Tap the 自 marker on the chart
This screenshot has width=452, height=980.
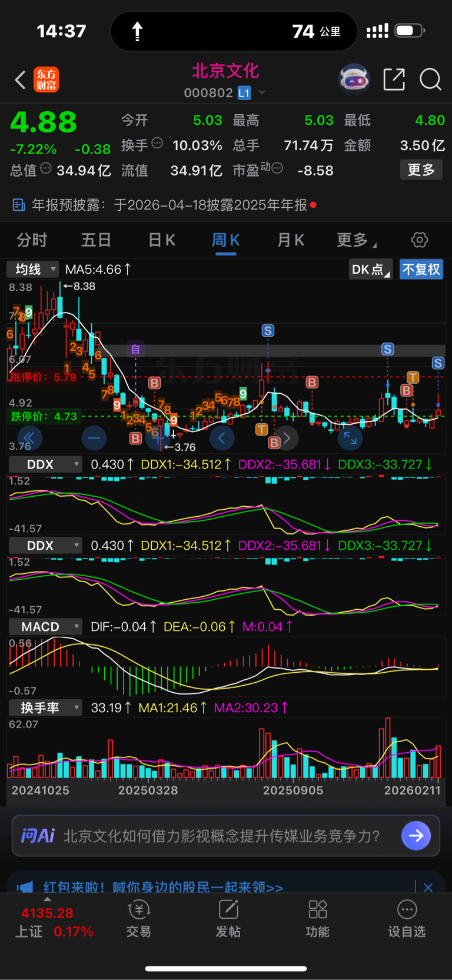coord(135,350)
